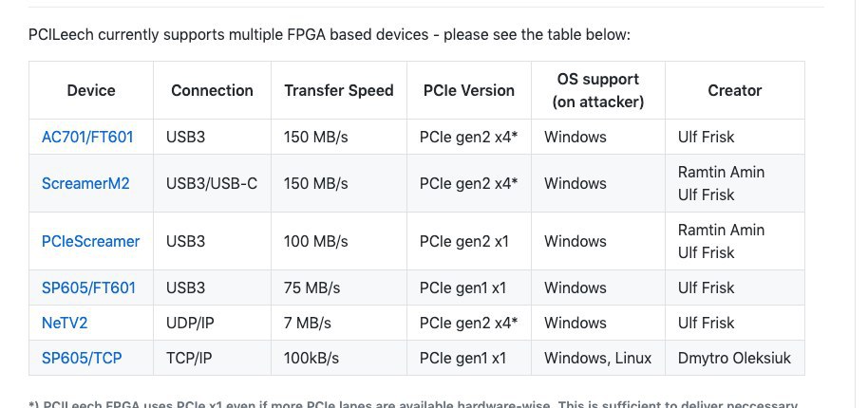Select the OS support (on attacker) header
The height and width of the screenshot is (408, 868).
(598, 90)
